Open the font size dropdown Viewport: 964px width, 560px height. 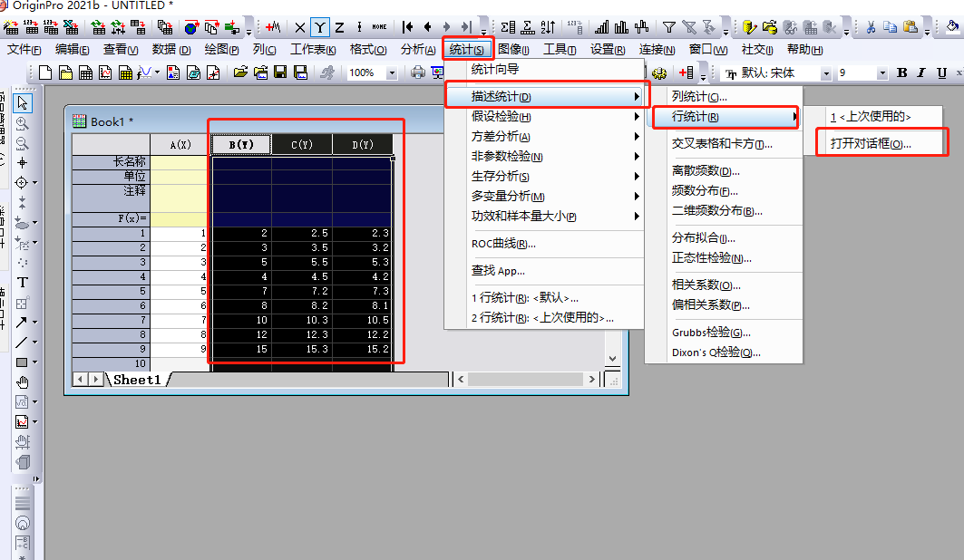point(881,72)
